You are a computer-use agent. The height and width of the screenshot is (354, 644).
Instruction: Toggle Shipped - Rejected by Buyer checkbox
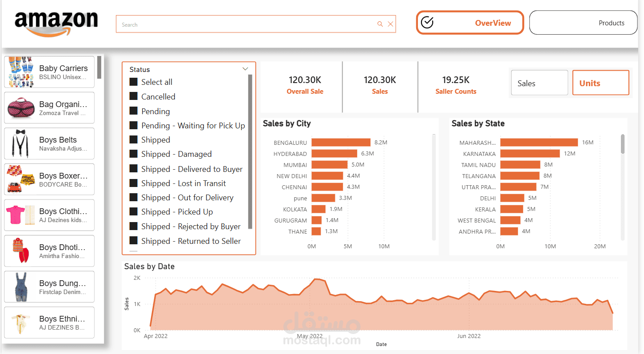pos(133,226)
